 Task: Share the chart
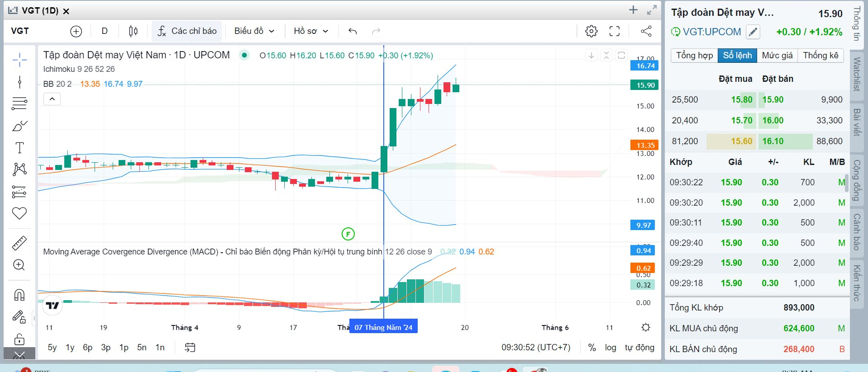click(x=646, y=31)
